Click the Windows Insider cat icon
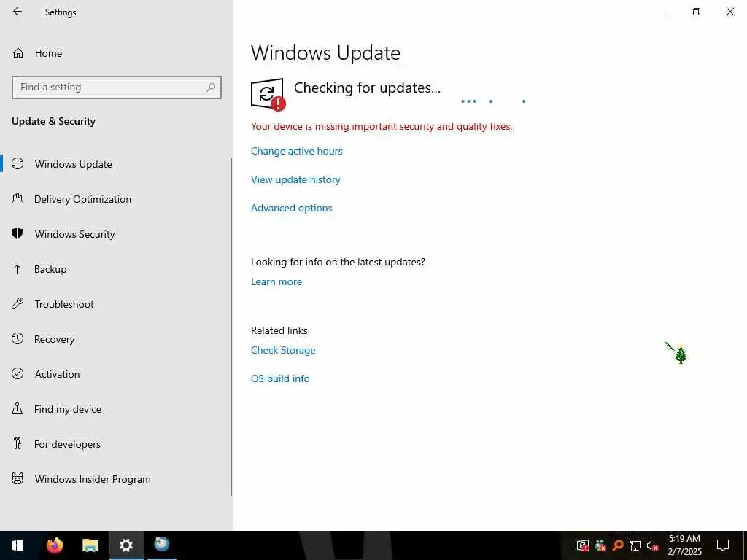Image resolution: width=747 pixels, height=560 pixels. [18, 478]
